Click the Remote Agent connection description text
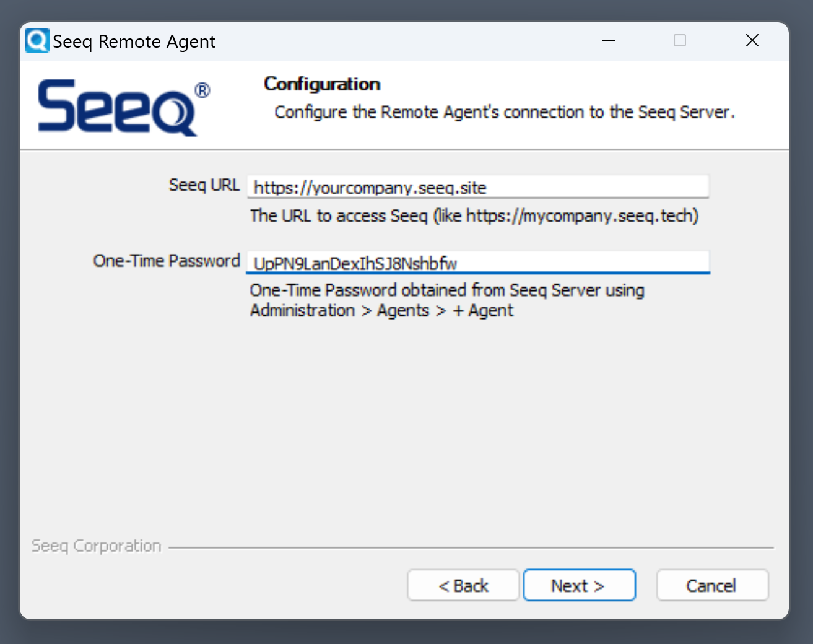 click(504, 112)
